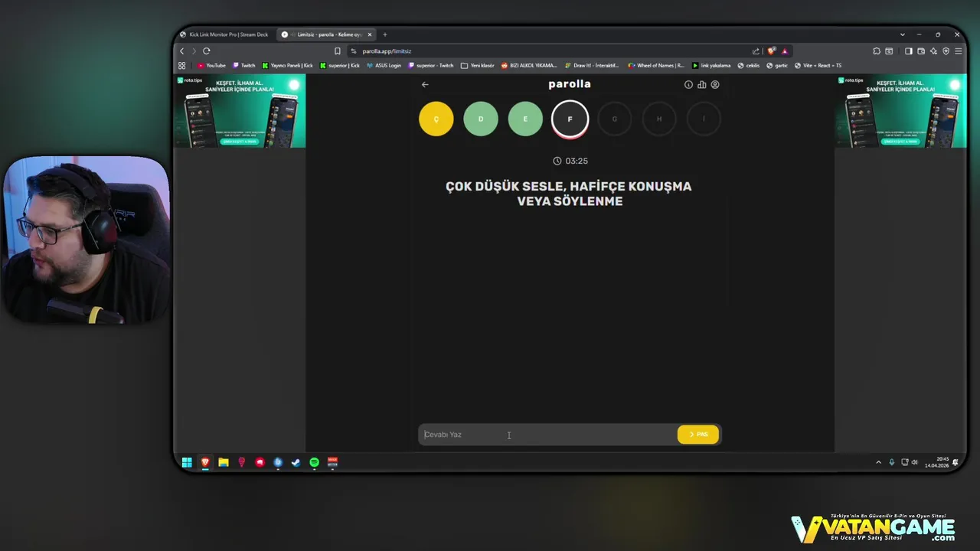The height and width of the screenshot is (551, 980).
Task: Open the Draw It! bookmark
Action: pyautogui.click(x=592, y=66)
